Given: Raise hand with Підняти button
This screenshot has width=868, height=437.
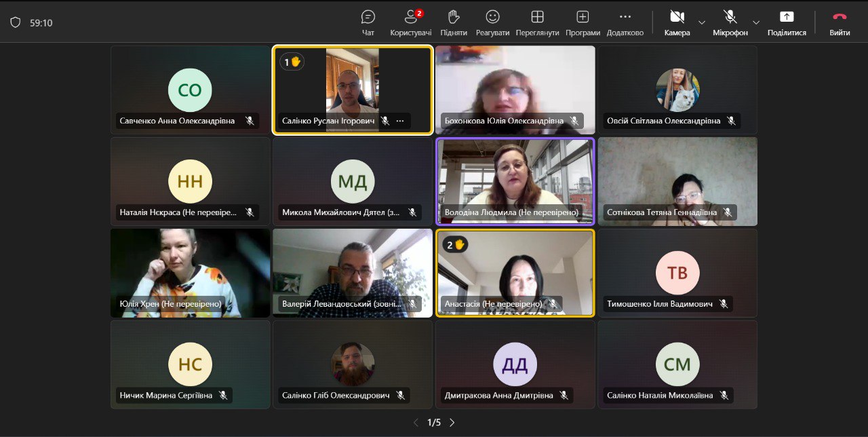Looking at the screenshot, I should [454, 22].
